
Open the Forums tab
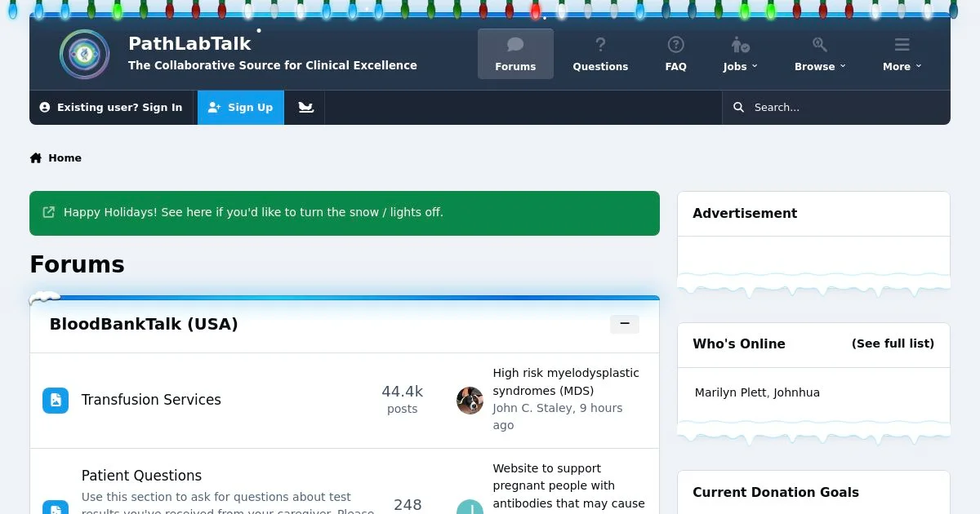pyautogui.click(x=515, y=55)
